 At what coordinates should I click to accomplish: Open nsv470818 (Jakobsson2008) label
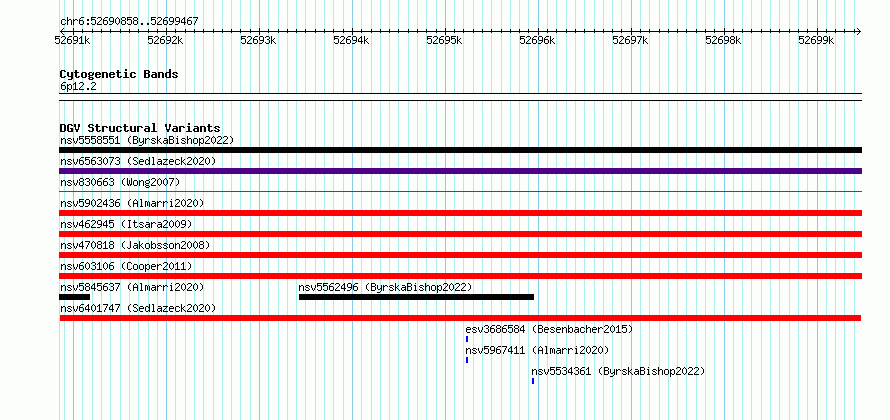click(x=135, y=245)
